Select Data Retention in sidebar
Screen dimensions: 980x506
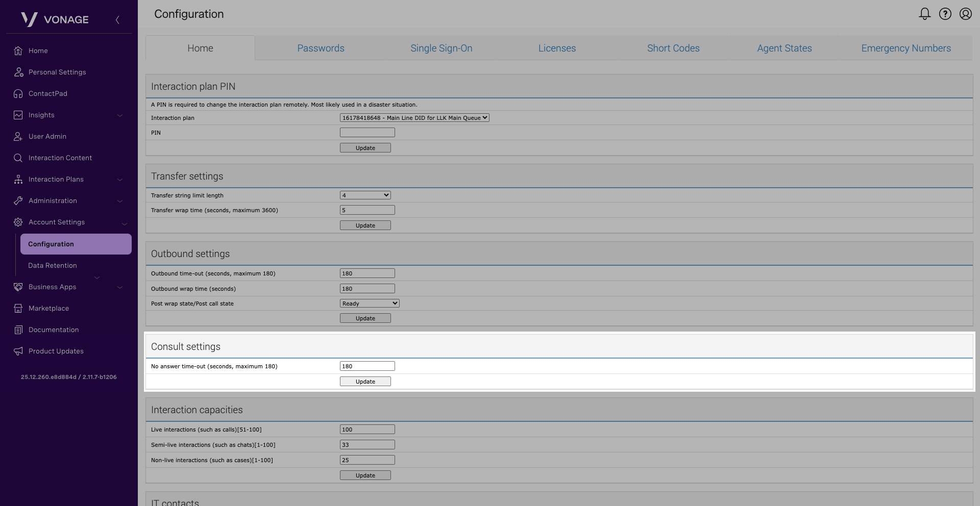[53, 266]
